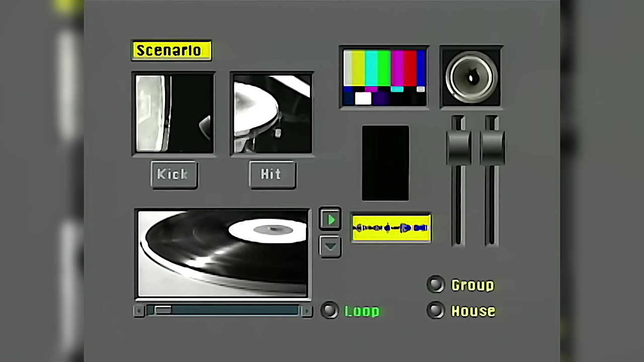The image size is (644, 362).
Task: Click the speaker icon
Action: click(471, 77)
